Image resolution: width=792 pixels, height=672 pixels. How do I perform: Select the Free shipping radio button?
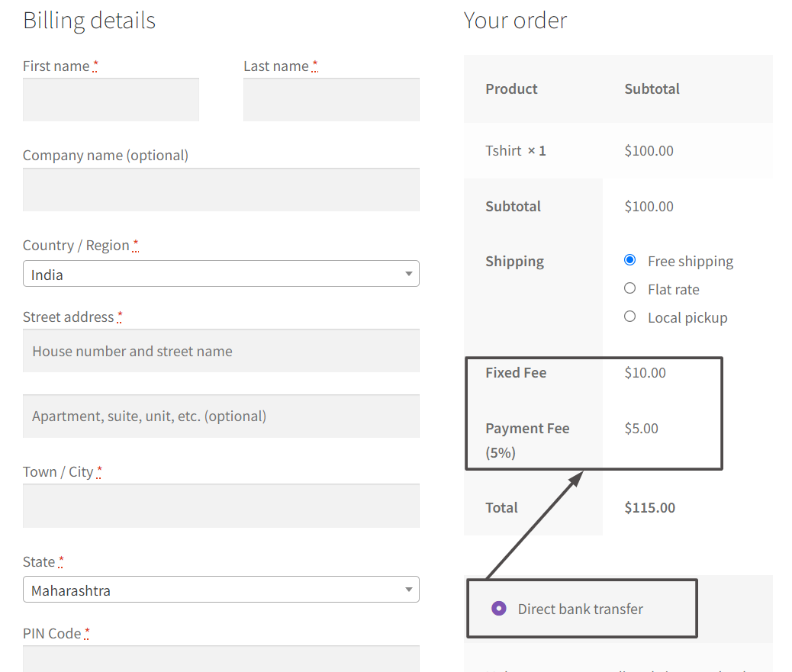coord(629,259)
